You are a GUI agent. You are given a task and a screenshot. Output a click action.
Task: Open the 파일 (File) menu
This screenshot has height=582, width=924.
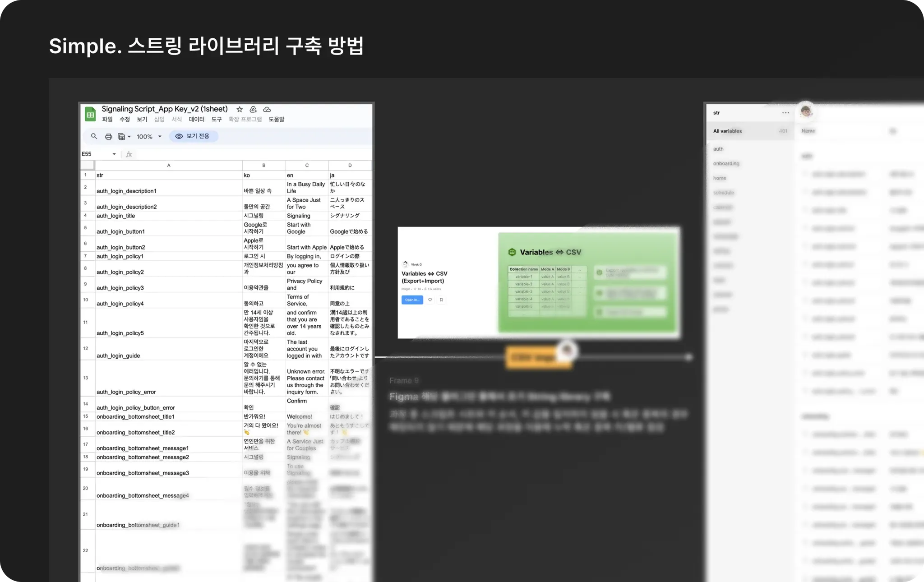click(107, 120)
